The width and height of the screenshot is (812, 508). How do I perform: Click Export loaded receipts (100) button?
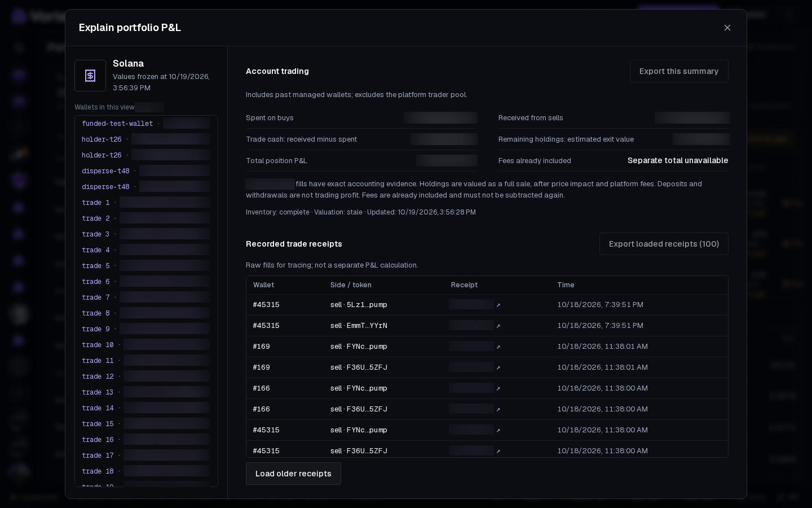coord(664,244)
